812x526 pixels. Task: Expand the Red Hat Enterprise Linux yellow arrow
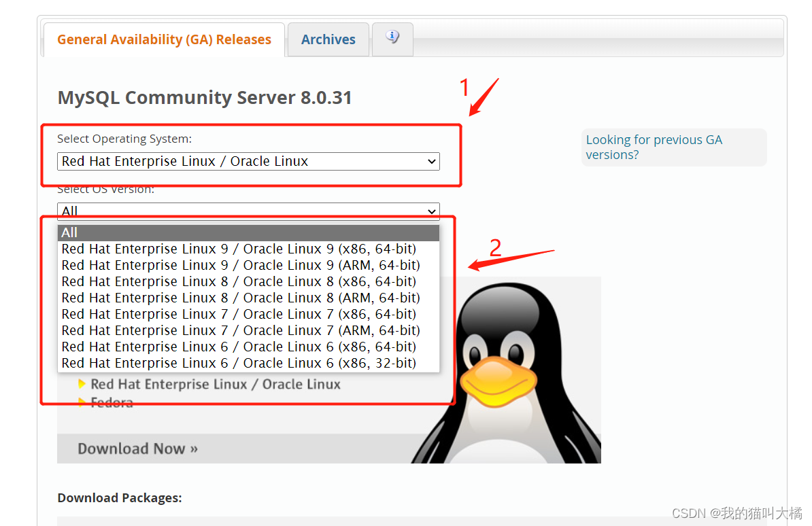tap(82, 384)
